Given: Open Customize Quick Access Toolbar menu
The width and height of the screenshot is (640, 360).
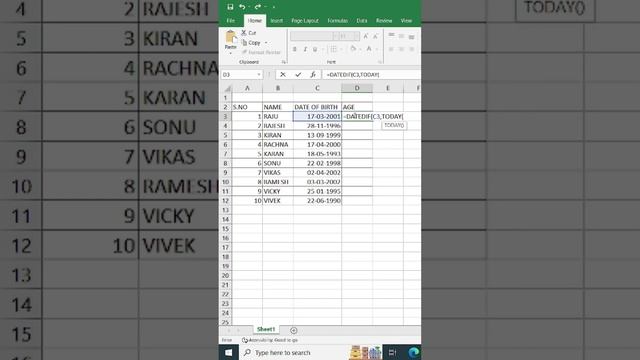Looking at the screenshot, I should pos(273,7).
